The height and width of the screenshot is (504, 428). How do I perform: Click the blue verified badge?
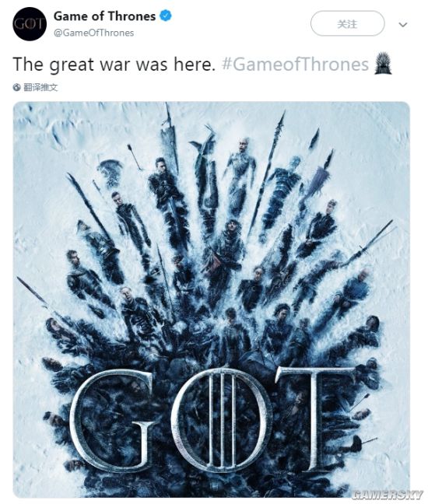166,16
